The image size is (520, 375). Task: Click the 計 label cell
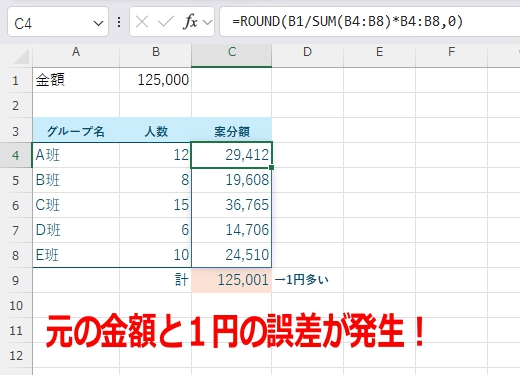click(x=156, y=280)
